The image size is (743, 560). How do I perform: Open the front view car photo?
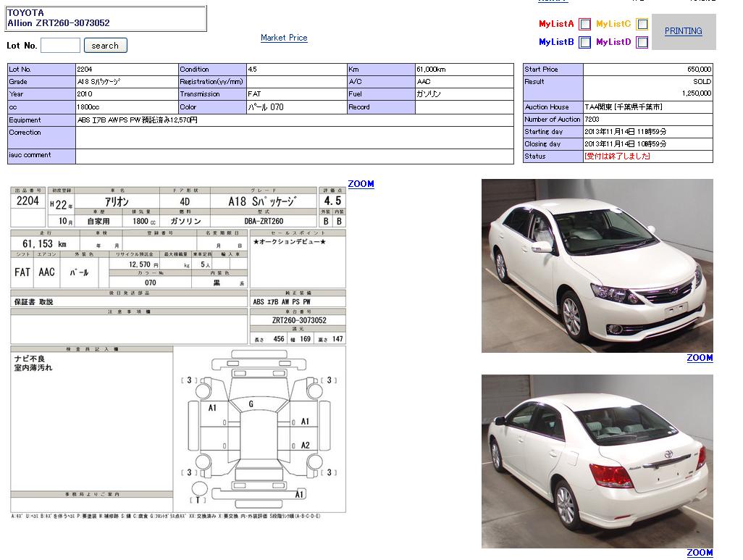click(x=597, y=266)
